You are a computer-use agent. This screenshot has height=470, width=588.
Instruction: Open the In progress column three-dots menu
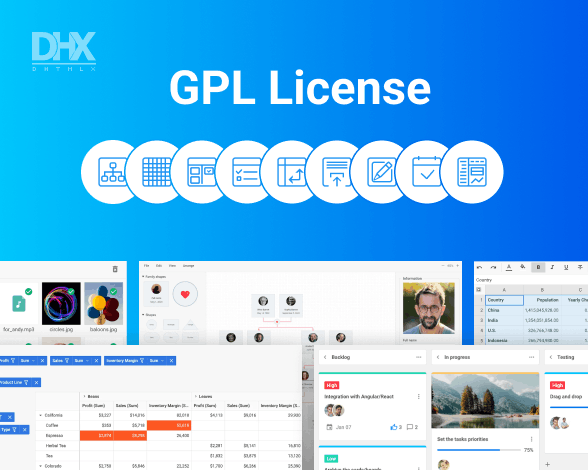[x=531, y=357]
